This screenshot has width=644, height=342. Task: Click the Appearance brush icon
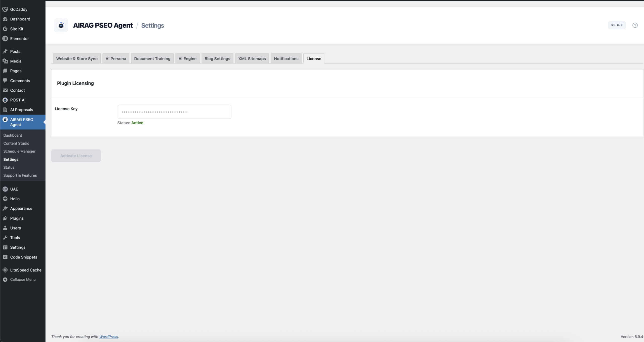point(5,208)
